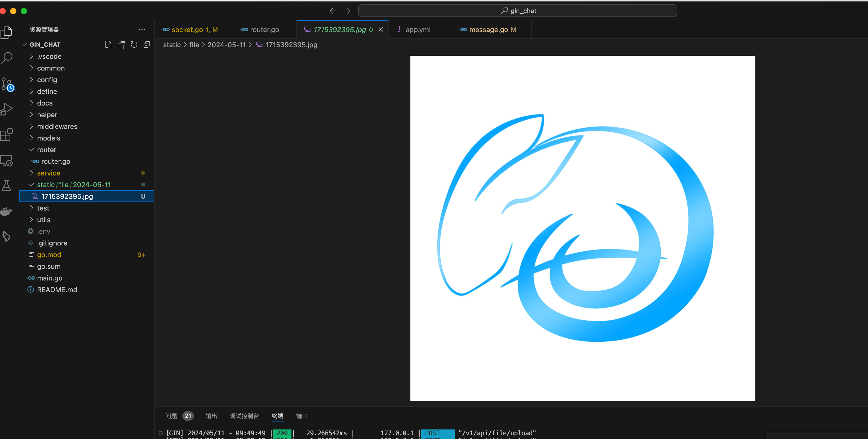
Task: Open the Remote Explorer icon
Action: pyautogui.click(x=6, y=160)
